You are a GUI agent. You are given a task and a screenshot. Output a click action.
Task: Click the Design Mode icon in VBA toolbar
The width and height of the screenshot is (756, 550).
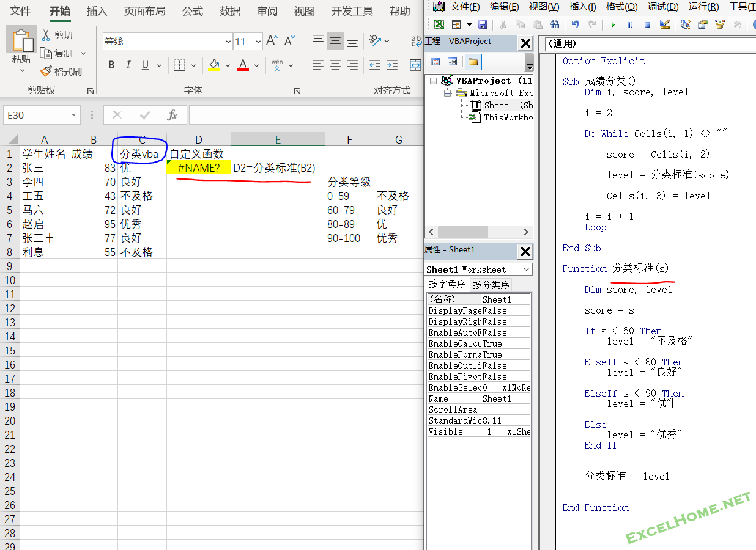tap(665, 24)
